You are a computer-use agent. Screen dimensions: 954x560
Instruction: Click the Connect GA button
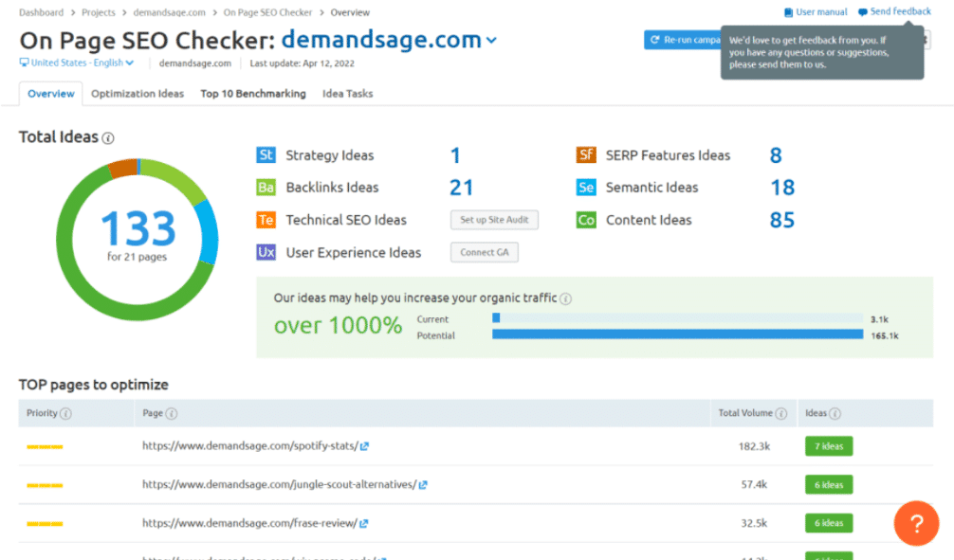point(485,252)
